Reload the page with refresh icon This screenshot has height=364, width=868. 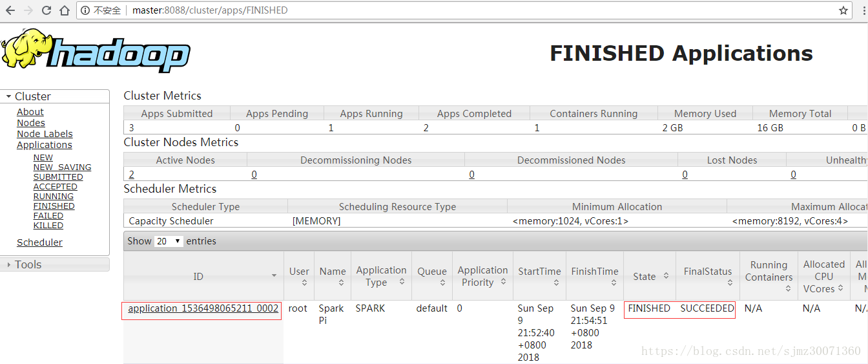coord(46,10)
